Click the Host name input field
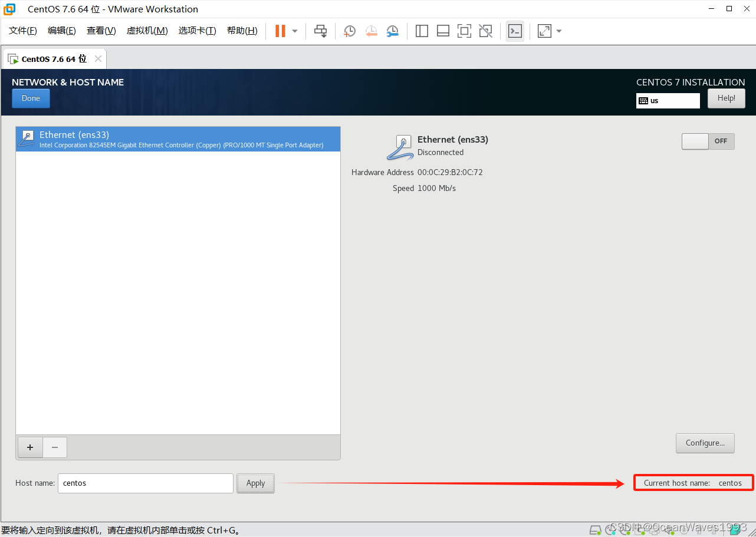 pyautogui.click(x=146, y=483)
